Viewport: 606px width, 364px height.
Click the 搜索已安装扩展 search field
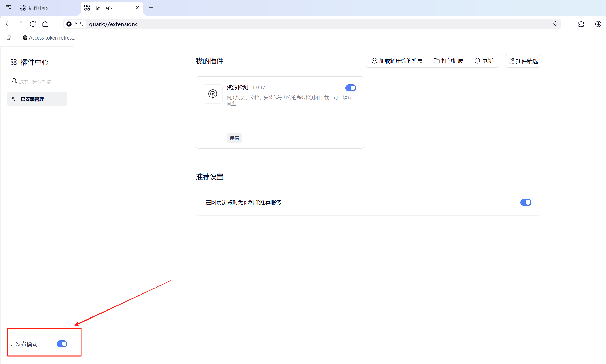(37, 81)
